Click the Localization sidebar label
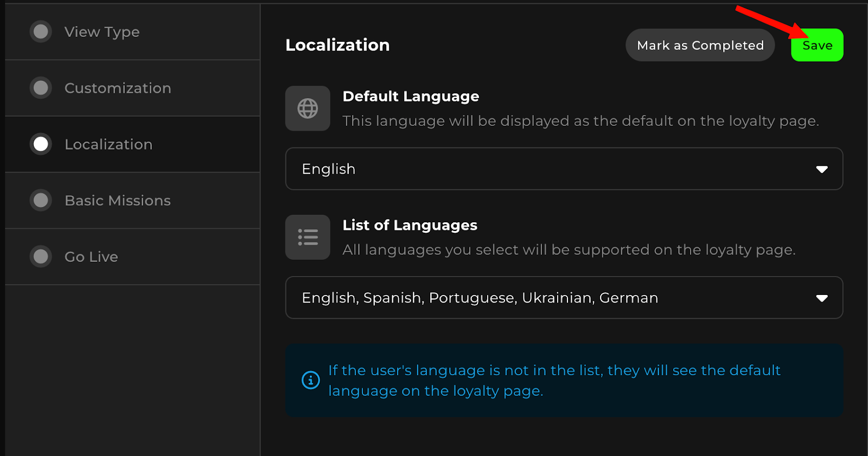Image resolution: width=868 pixels, height=456 pixels. (108, 144)
